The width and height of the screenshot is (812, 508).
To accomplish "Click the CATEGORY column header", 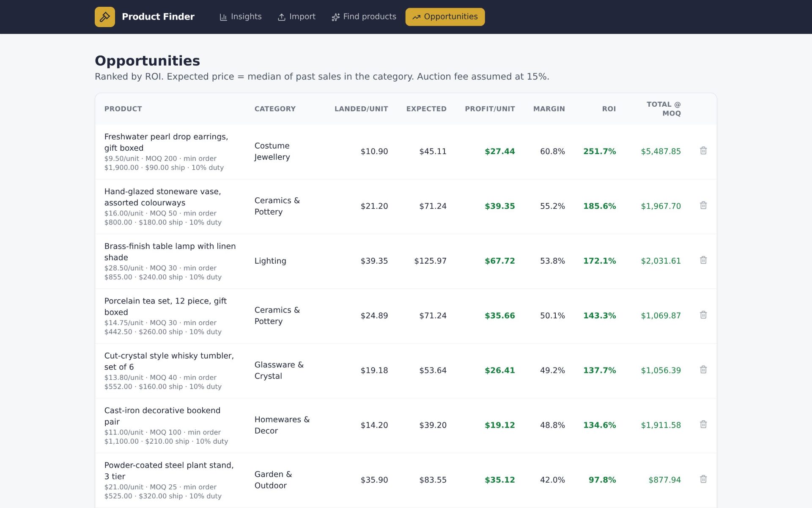I will tap(275, 109).
